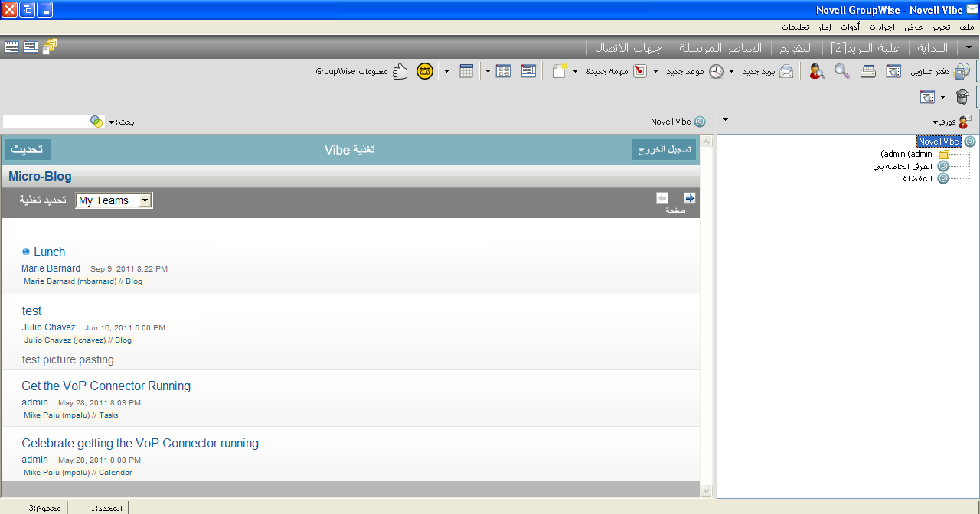Click the trash bin icon in toolbar
This screenshot has width=980, height=514.
tap(963, 97)
